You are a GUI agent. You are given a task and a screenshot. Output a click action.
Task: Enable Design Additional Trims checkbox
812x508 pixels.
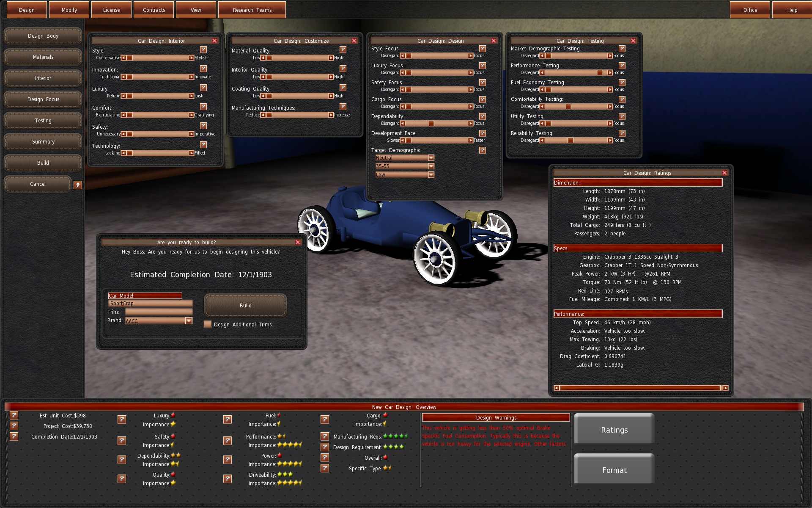[x=208, y=324]
